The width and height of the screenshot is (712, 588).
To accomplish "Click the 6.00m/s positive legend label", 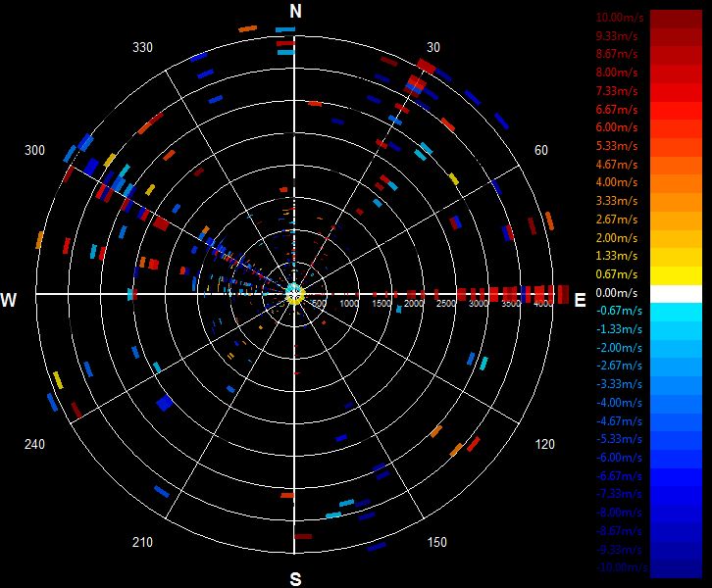I will 617,127.
